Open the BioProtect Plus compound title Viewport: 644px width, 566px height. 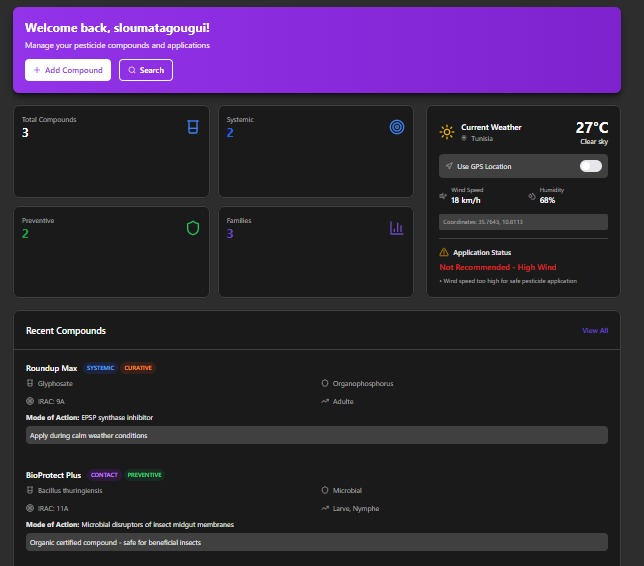53,475
